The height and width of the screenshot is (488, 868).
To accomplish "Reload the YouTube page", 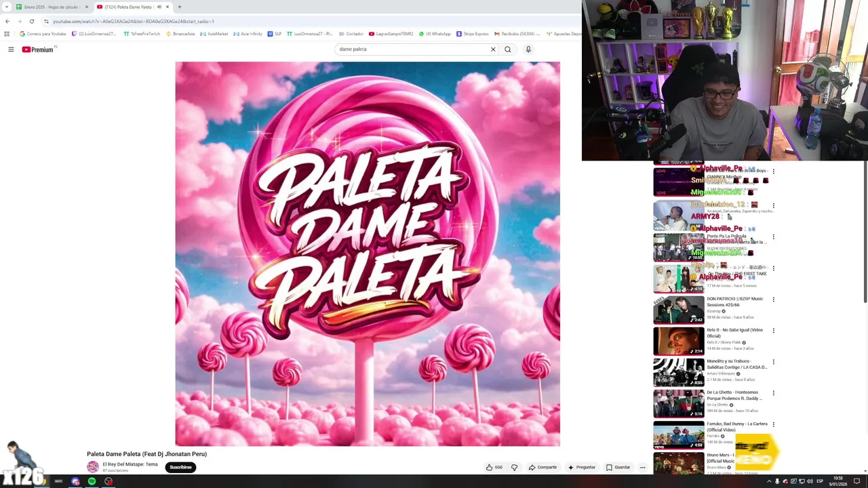I will tap(31, 21).
